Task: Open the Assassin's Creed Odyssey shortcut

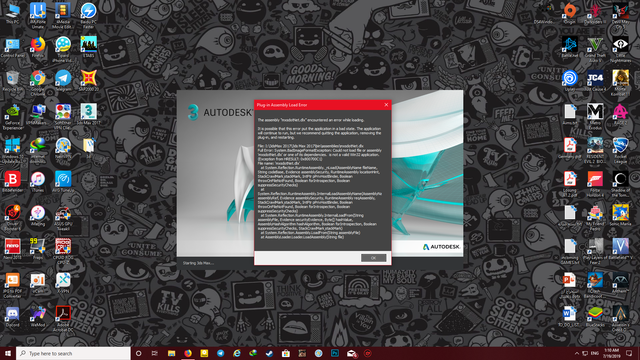Action: (620, 319)
